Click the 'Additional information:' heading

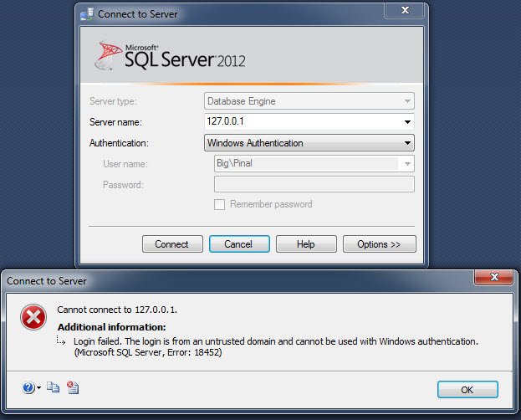[x=112, y=327]
